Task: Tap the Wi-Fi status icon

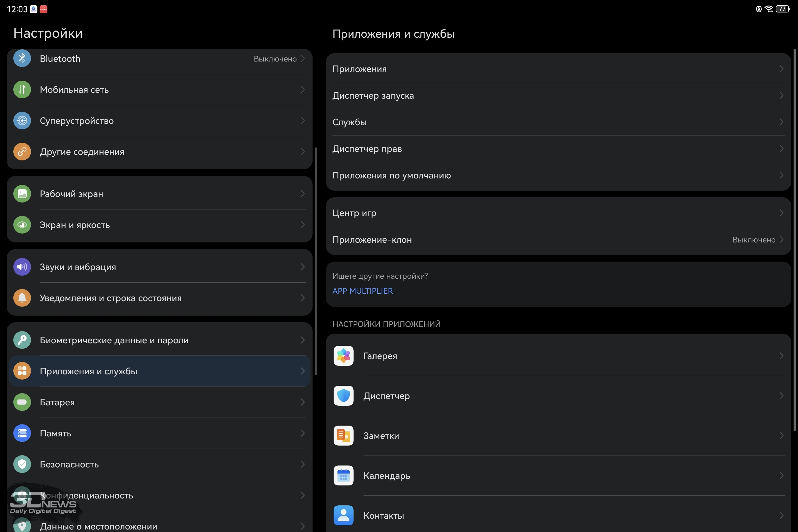Action: 769,9
